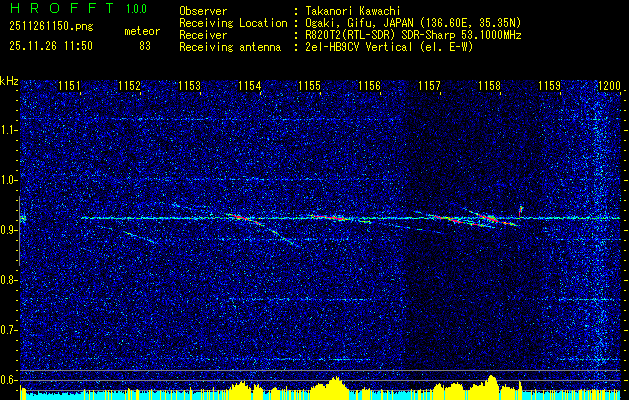Click time marker 1157
Screen dimensions: 629x400
coord(429,85)
